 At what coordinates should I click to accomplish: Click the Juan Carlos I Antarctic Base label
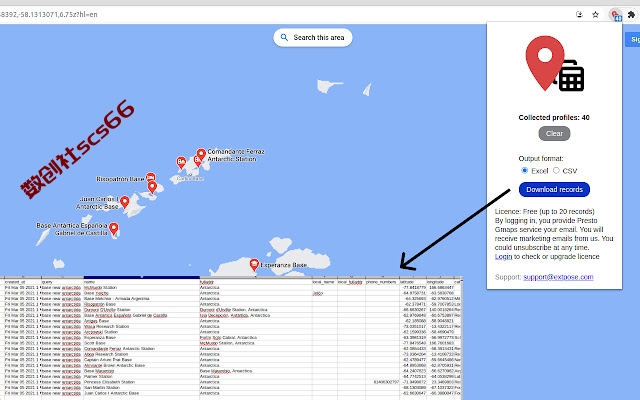pos(98,203)
